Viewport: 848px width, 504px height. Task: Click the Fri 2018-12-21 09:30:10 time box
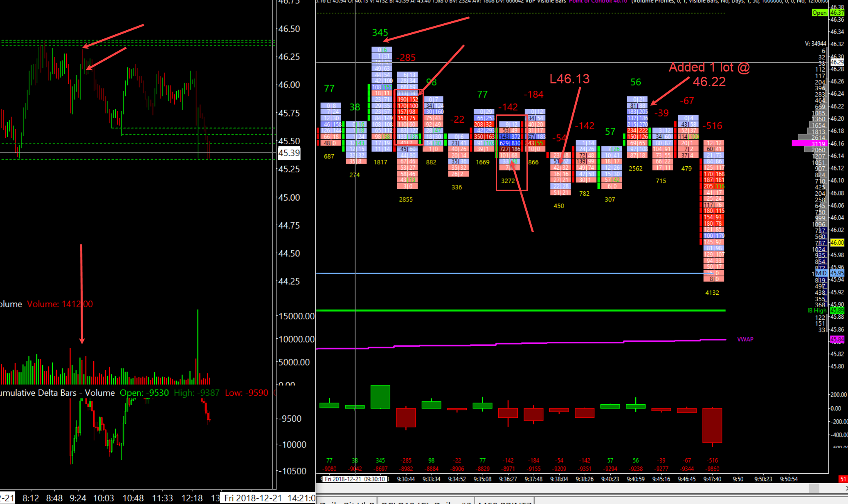tap(354, 479)
